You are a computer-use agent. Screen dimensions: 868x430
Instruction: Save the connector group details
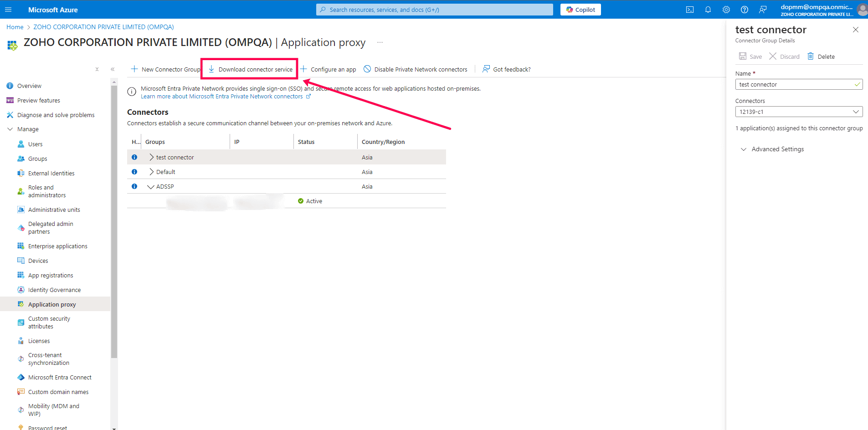coord(750,56)
